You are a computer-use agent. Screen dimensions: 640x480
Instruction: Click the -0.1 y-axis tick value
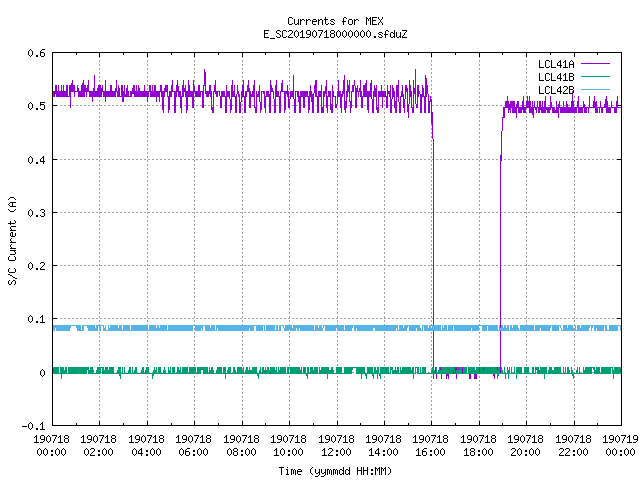click(33, 426)
